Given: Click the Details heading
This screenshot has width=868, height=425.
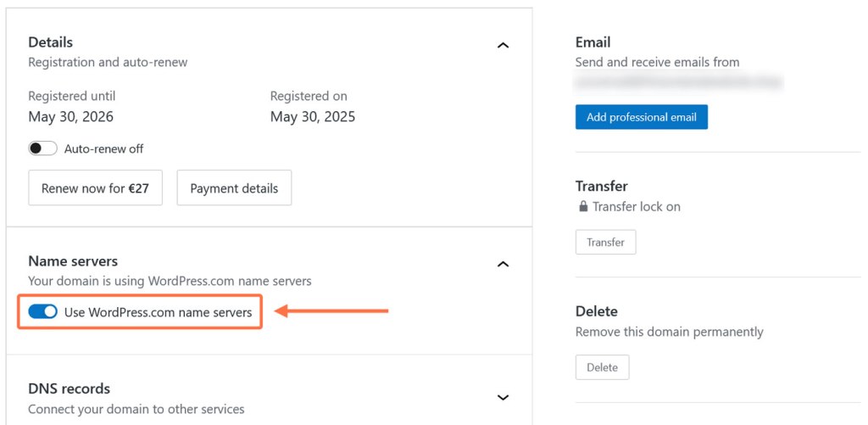Looking at the screenshot, I should (50, 42).
